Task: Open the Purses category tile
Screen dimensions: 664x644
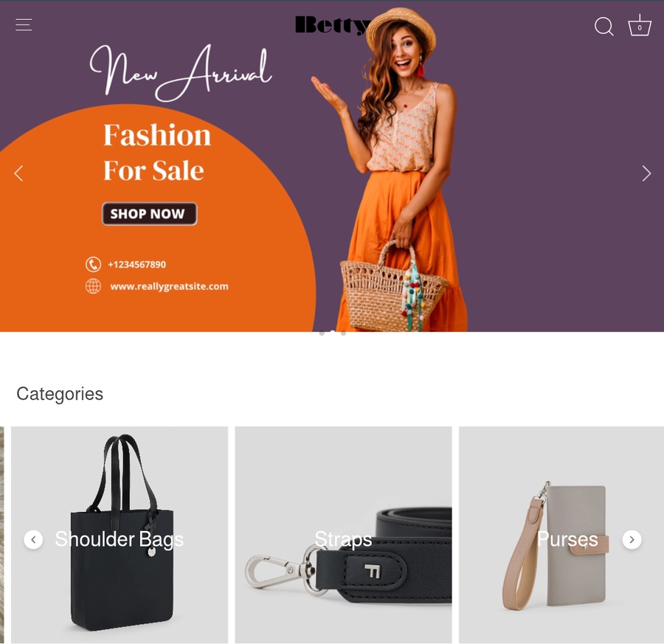Action: coord(561,535)
